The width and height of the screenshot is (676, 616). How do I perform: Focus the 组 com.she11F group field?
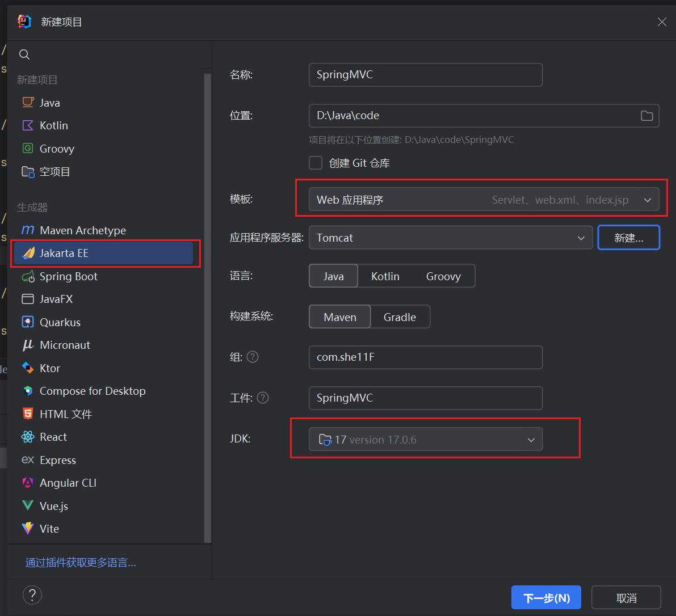pyautogui.click(x=426, y=357)
